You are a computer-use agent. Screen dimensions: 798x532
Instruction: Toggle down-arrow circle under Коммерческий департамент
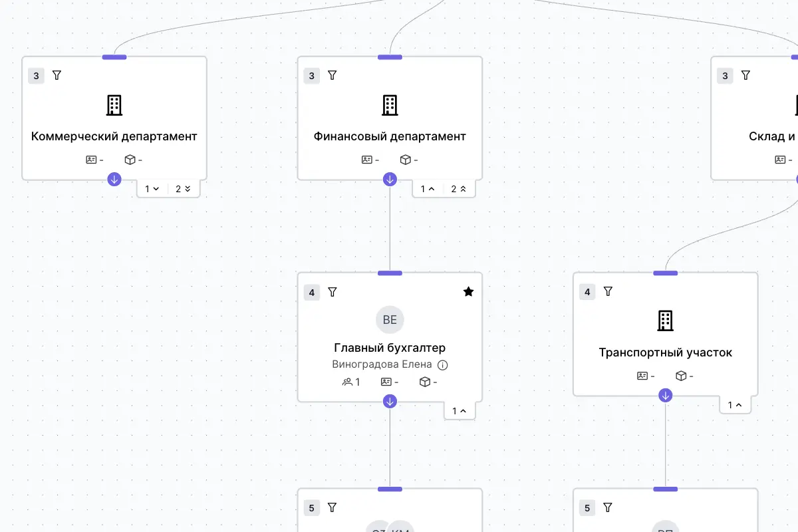point(114,179)
